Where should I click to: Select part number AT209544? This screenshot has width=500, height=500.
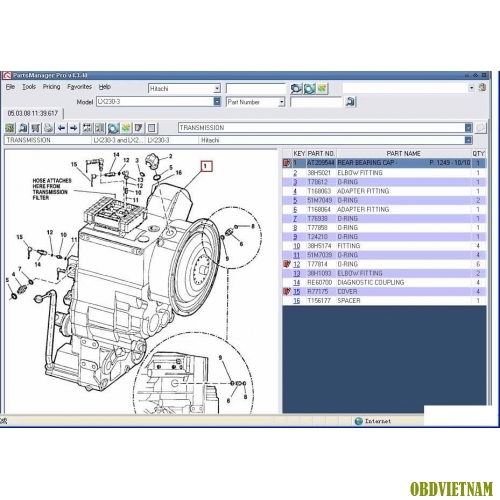coord(321,163)
